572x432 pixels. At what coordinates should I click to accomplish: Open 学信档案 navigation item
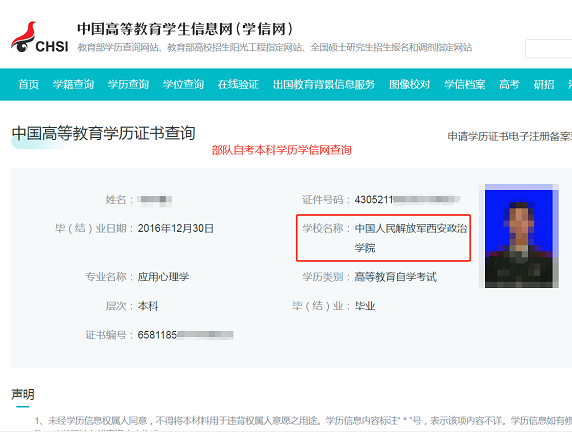pyautogui.click(x=465, y=84)
